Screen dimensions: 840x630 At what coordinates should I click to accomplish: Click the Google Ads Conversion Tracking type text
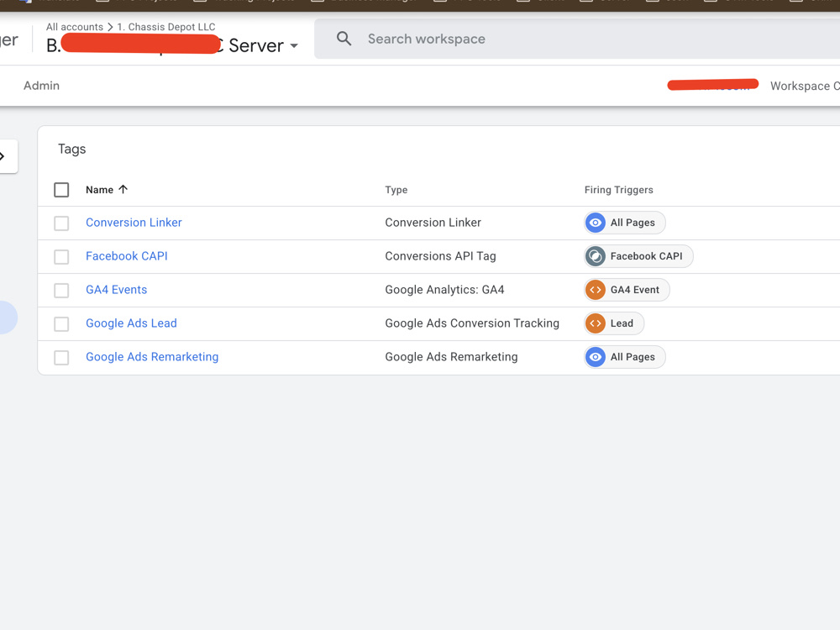tap(472, 323)
